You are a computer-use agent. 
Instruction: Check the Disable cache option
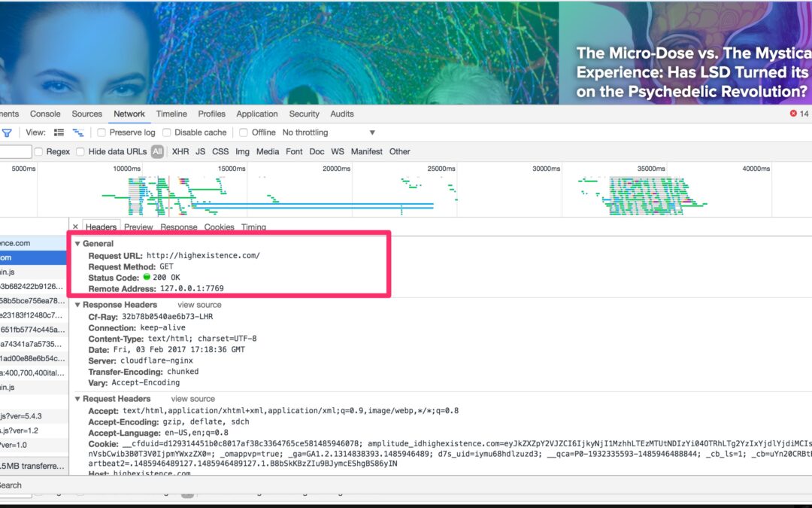[167, 132]
